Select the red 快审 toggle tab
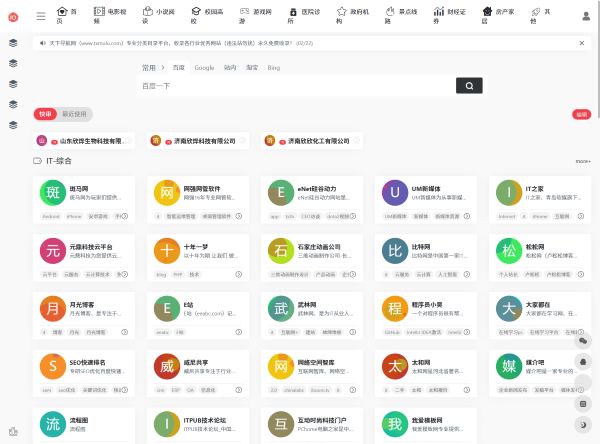Image resolution: width=600 pixels, height=444 pixels. (x=45, y=114)
